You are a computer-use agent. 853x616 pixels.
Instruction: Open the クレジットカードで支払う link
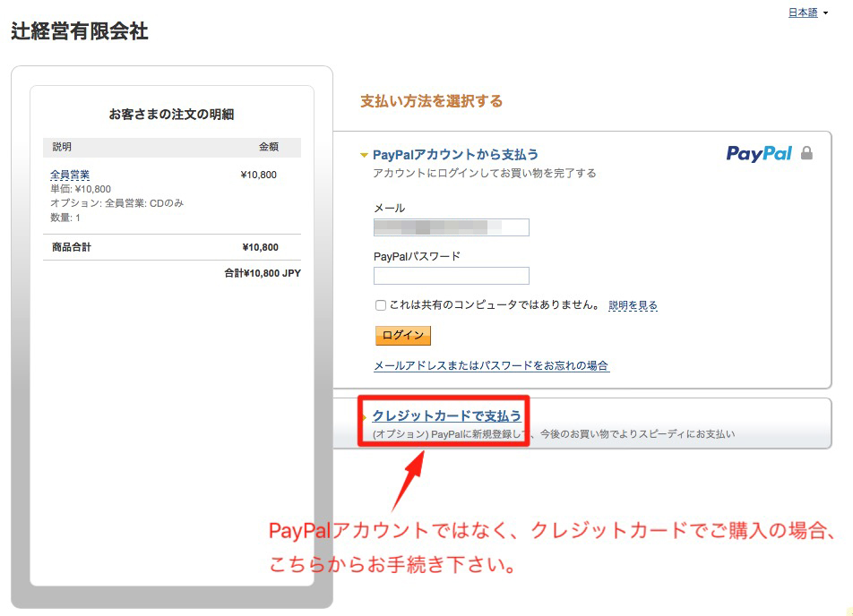tap(446, 416)
